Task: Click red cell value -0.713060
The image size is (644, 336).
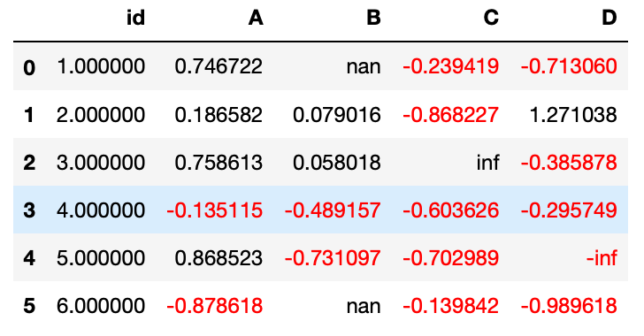Action: (569, 66)
